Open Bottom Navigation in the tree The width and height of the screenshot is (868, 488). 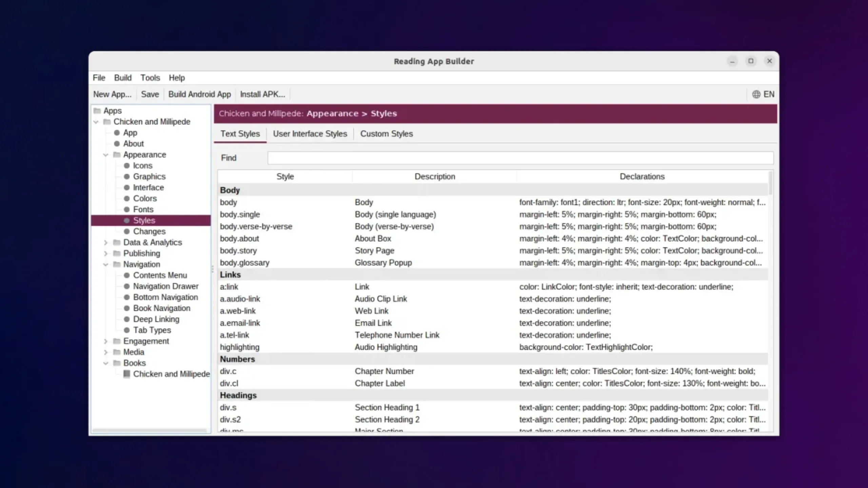point(165,297)
